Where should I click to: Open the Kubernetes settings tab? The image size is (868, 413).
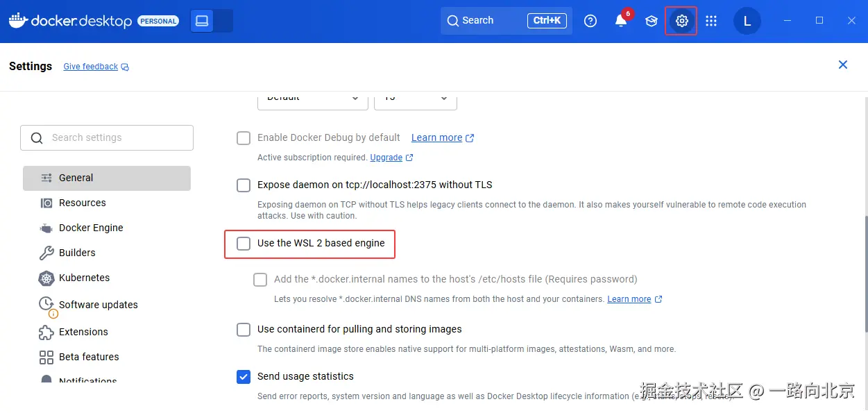point(107,278)
